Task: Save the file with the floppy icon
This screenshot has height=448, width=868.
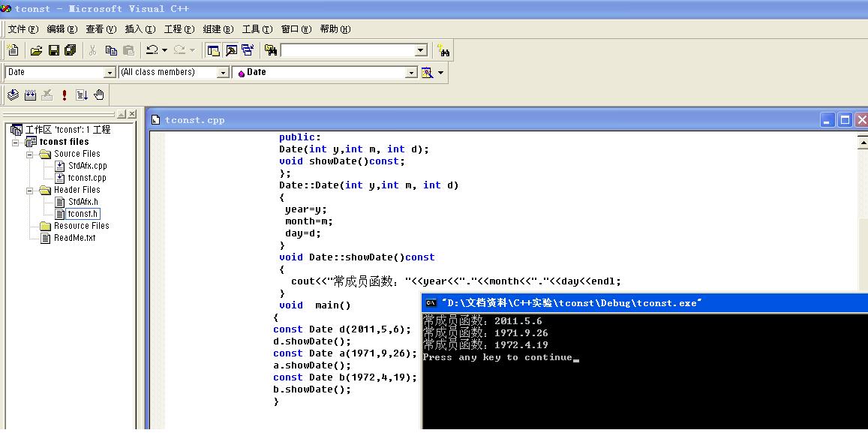Action: [54, 50]
